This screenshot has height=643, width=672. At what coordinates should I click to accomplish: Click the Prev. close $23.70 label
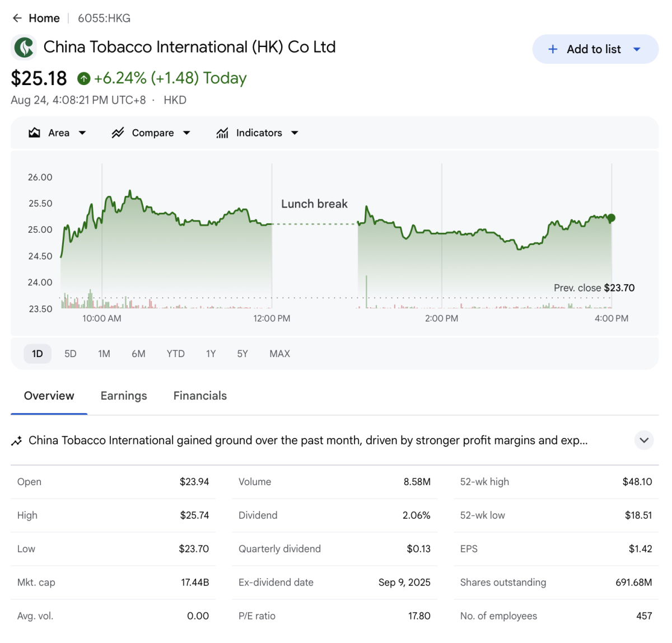pos(594,288)
